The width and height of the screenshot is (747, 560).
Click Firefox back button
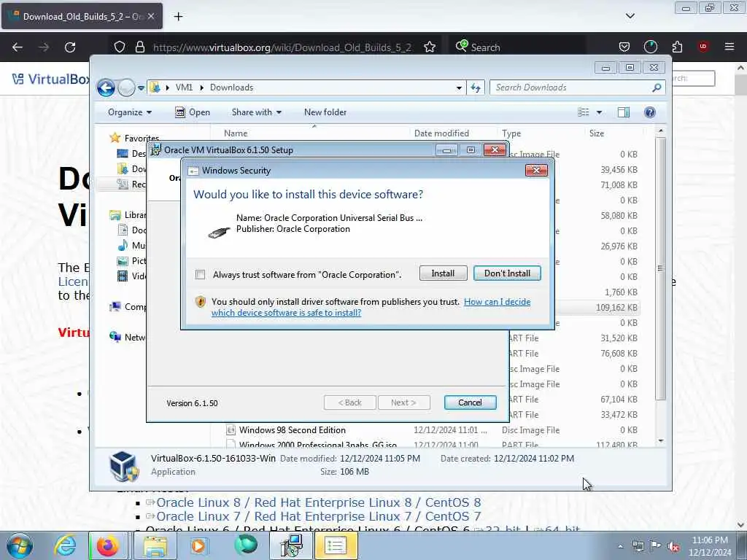(18, 47)
